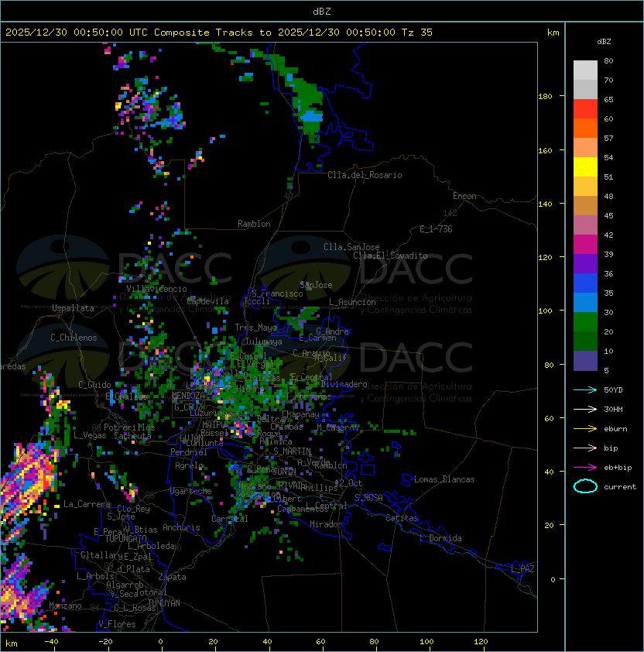The image size is (644, 652).
Task: Click the Carrizal label
Action: coord(229,519)
